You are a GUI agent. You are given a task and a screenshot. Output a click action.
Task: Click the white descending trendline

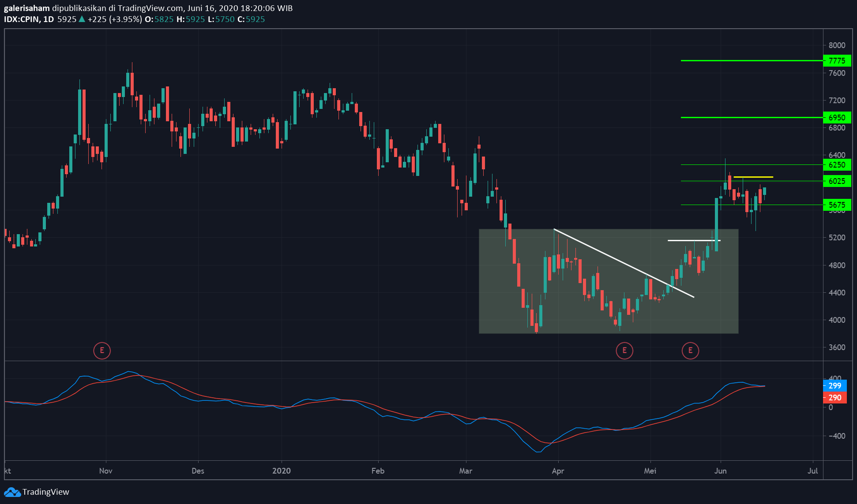624,263
